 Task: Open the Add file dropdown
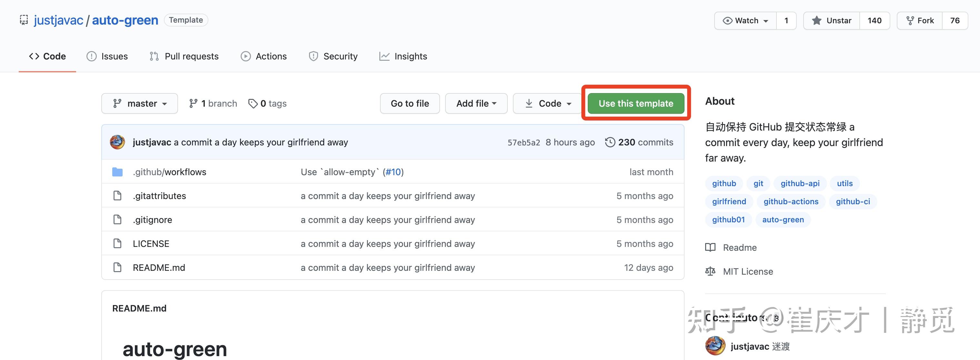476,103
